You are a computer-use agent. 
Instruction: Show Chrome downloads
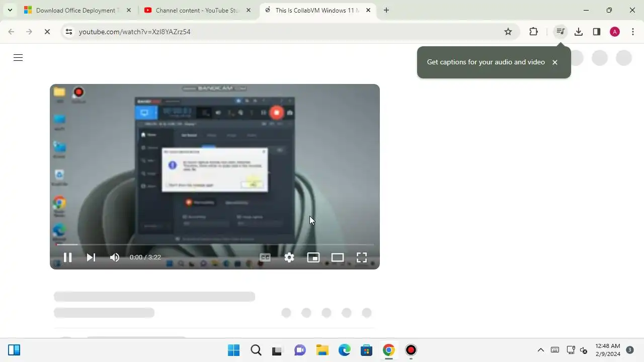(579, 32)
